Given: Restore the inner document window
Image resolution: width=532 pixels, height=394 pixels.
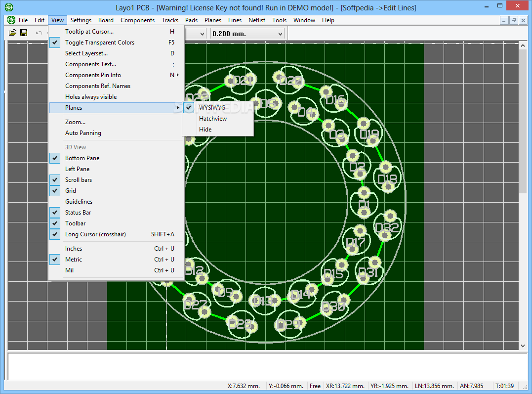Looking at the screenshot, I should pyautogui.click(x=514, y=20).
